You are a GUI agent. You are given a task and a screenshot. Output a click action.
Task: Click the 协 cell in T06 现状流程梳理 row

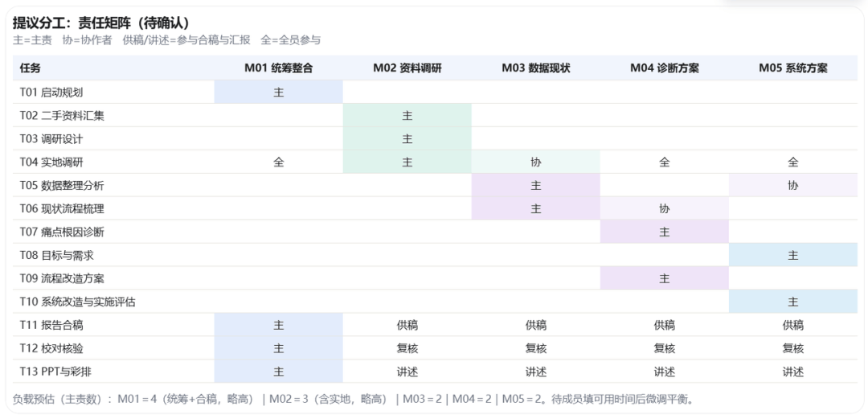[665, 208]
